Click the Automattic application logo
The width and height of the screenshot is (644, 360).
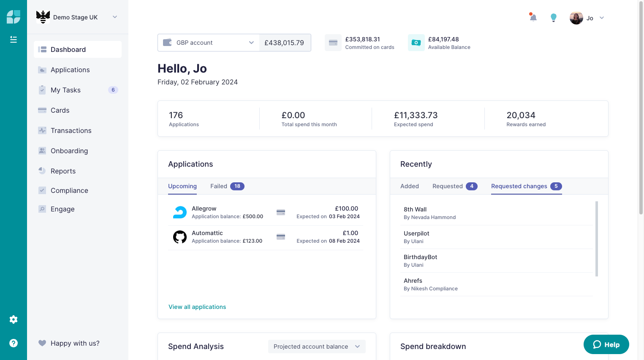[x=180, y=237]
